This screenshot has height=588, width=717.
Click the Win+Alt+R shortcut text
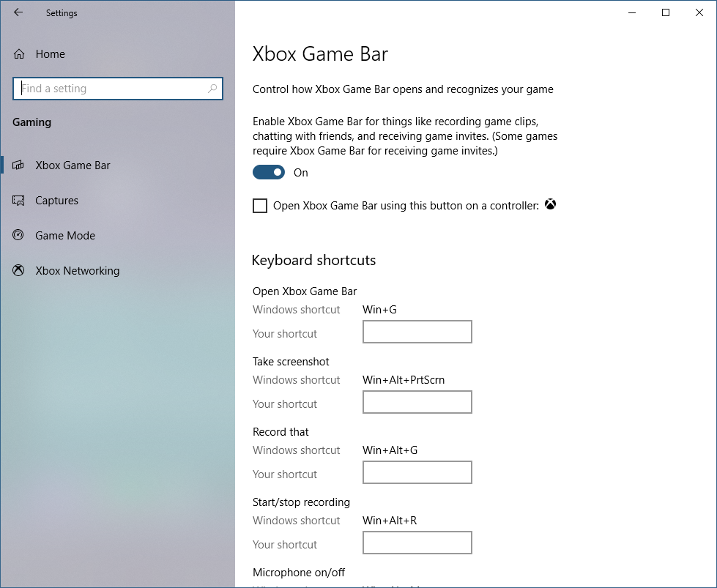click(390, 521)
